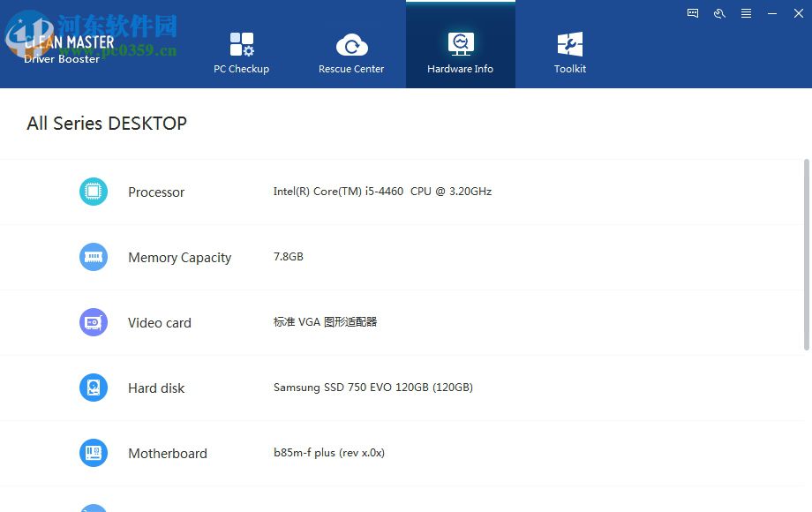Click the wrench repair icon
812x512 pixels.
[x=719, y=13]
